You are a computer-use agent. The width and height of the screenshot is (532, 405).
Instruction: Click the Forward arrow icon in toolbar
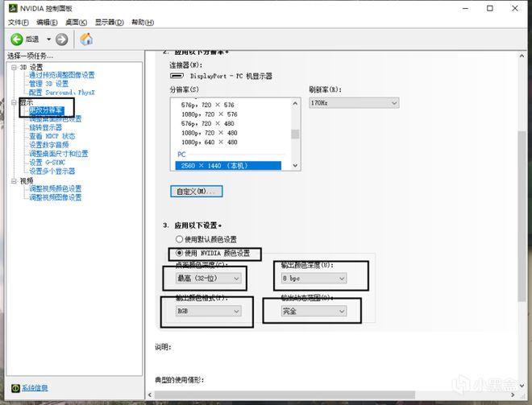coord(62,39)
